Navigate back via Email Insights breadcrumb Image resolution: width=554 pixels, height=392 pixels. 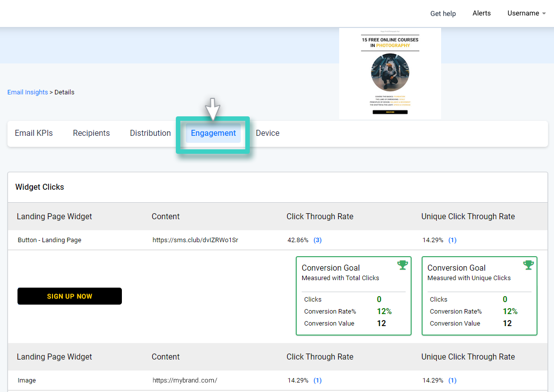27,92
